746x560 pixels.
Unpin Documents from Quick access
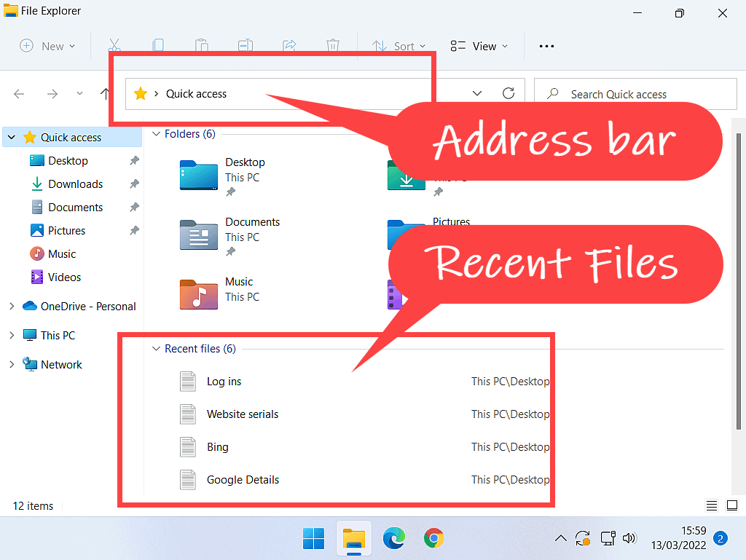133,207
